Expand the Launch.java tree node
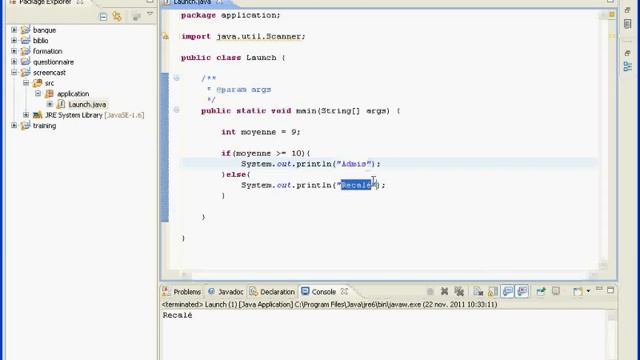Screen dimensions: 640x360 click(x=50, y=104)
